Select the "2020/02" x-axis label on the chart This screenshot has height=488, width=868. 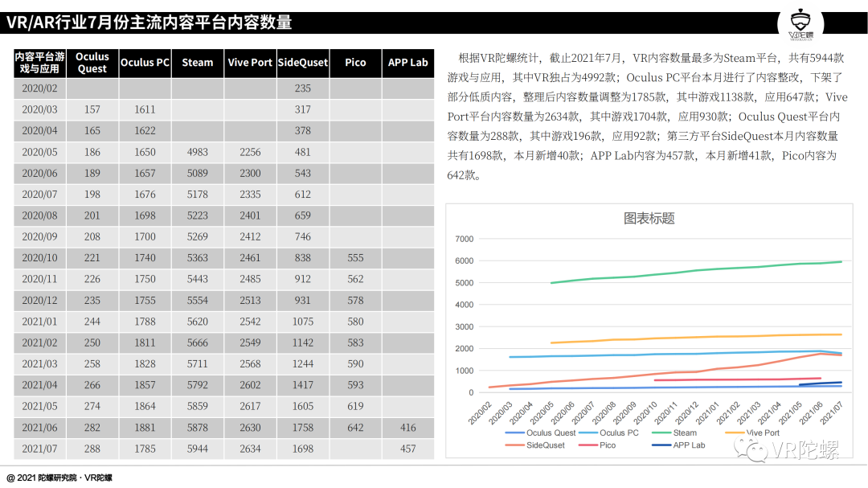[x=479, y=413]
